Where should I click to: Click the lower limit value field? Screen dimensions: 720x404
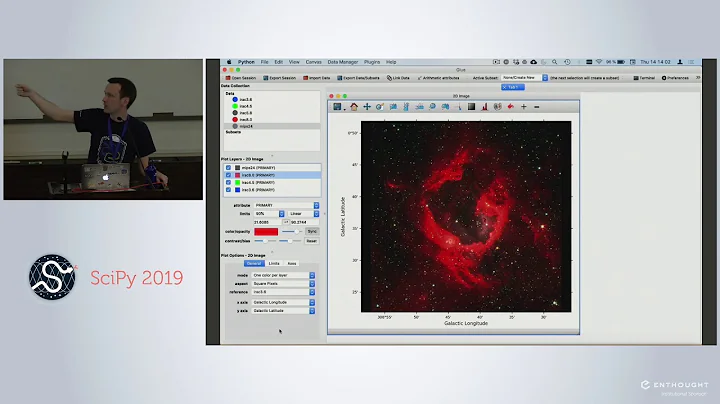267,222
